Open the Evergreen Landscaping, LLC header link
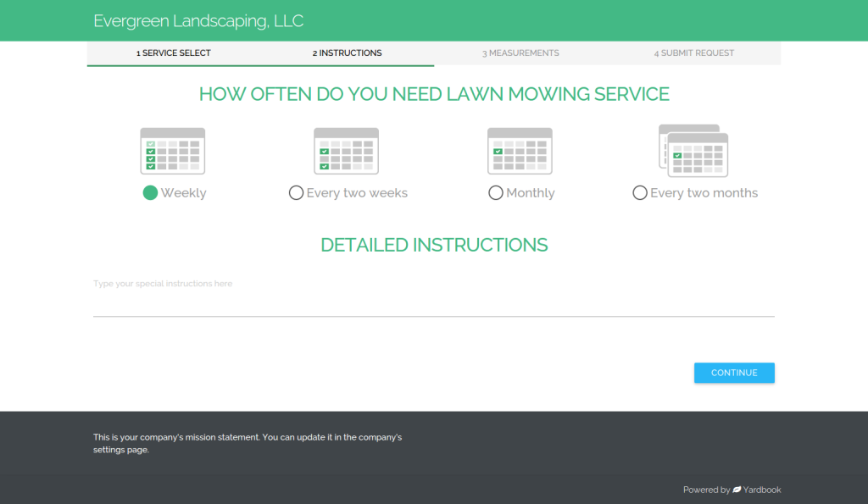868x504 pixels. pyautogui.click(x=198, y=21)
